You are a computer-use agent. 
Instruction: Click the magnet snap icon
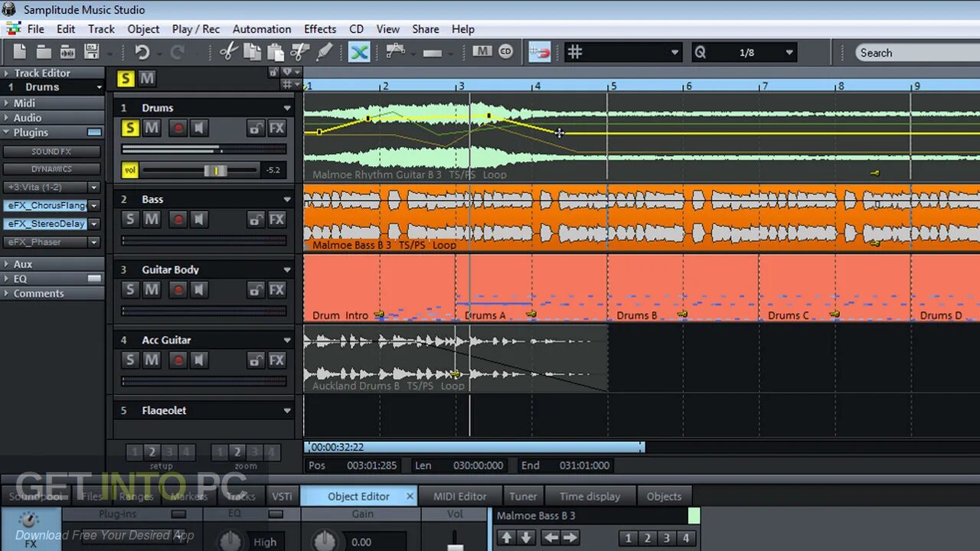pyautogui.click(x=539, y=52)
